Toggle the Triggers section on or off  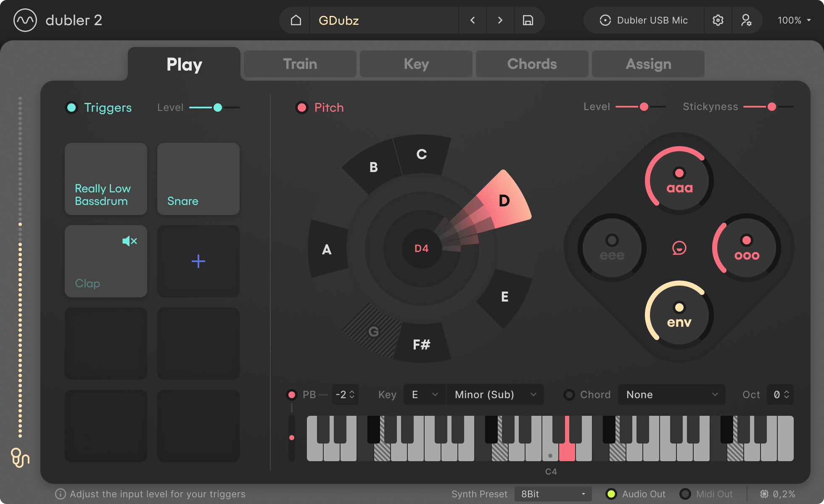point(71,108)
